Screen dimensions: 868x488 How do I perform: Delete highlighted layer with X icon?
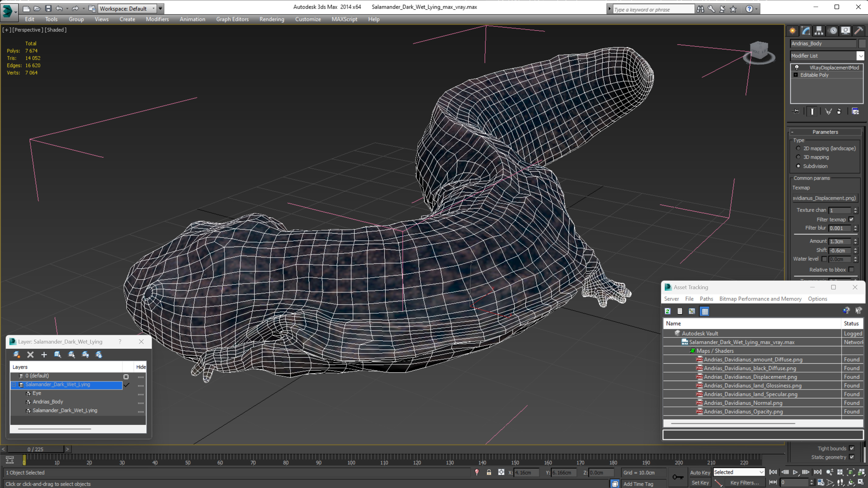click(x=30, y=354)
